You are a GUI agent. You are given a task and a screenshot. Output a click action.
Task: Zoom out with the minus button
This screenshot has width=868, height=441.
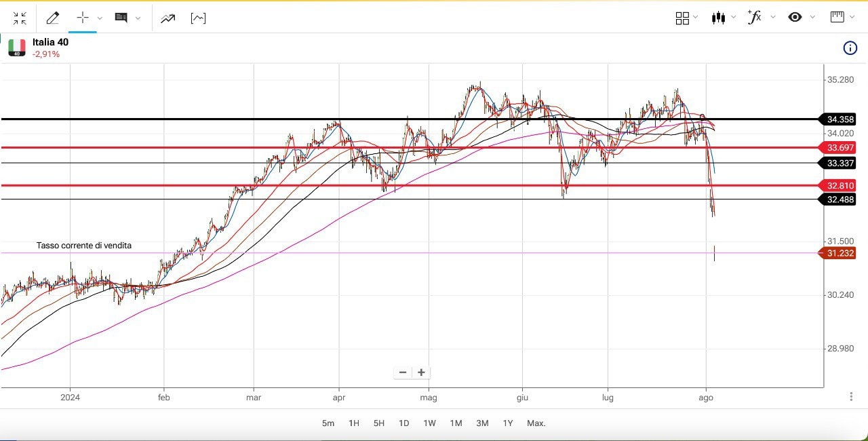pyautogui.click(x=403, y=372)
